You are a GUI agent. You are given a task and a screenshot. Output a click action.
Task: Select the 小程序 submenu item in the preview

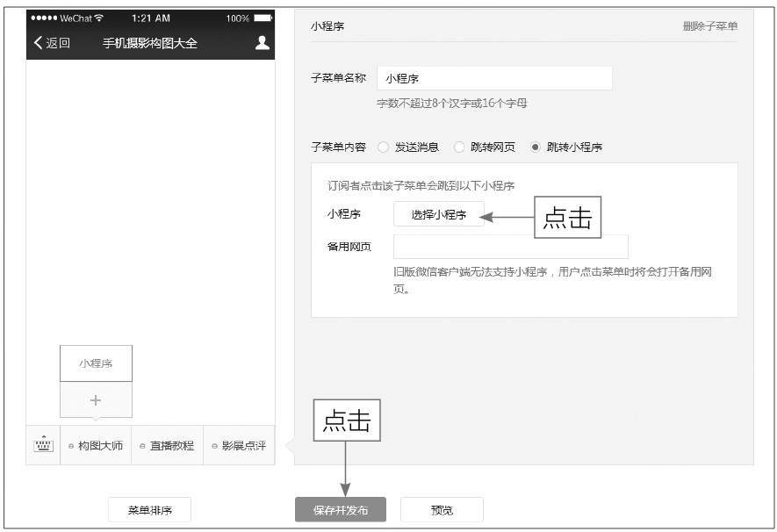click(96, 363)
